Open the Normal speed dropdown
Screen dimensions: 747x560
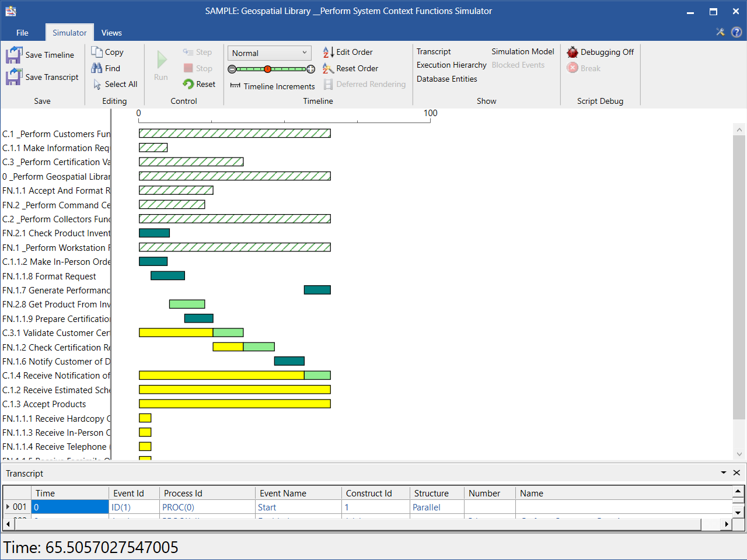coord(269,53)
